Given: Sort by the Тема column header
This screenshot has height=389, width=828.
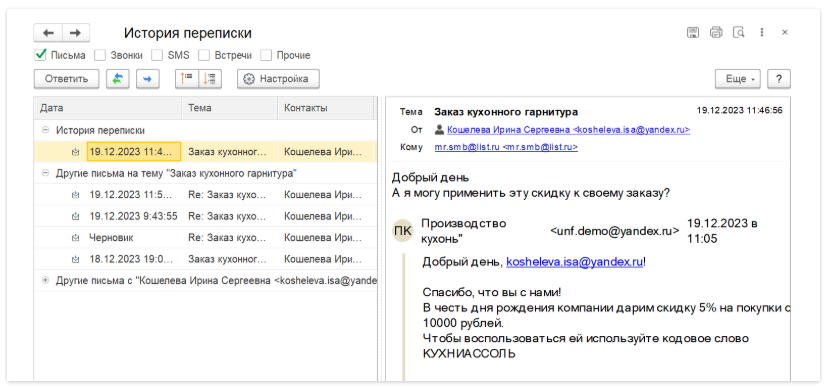Looking at the screenshot, I should click(x=230, y=108).
